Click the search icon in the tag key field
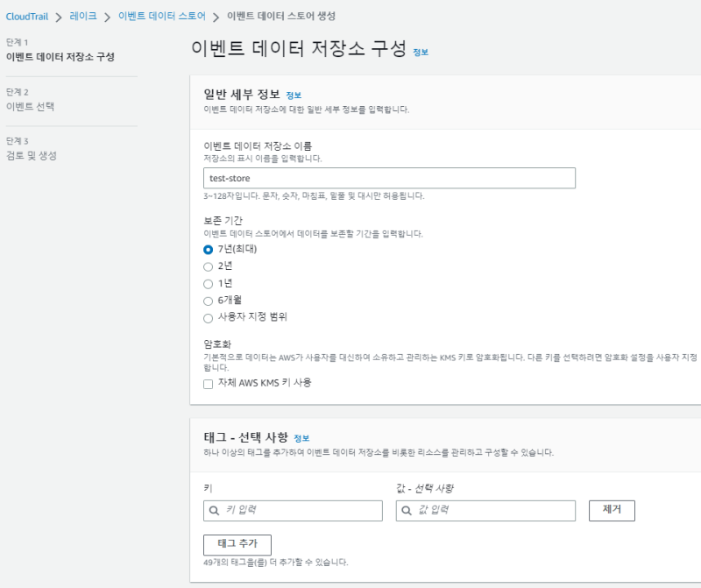Screen dimensions: 701x588 pyautogui.click(x=214, y=509)
